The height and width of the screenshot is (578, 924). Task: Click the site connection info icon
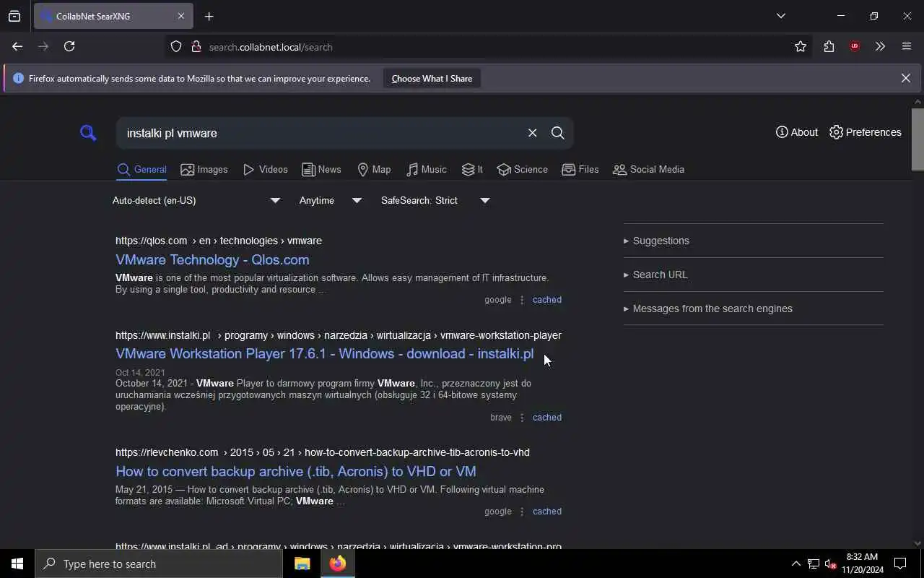196,47
